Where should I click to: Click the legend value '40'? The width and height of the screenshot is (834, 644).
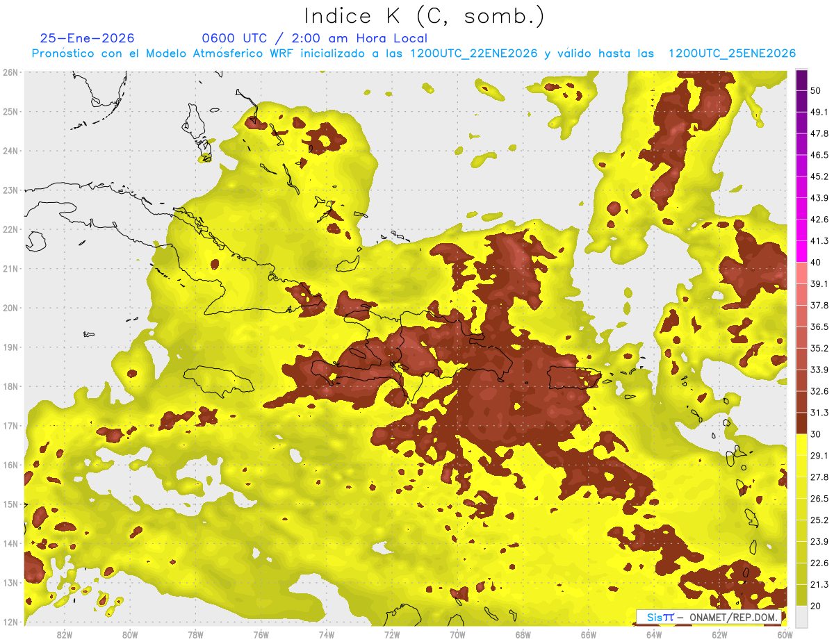[x=816, y=262]
